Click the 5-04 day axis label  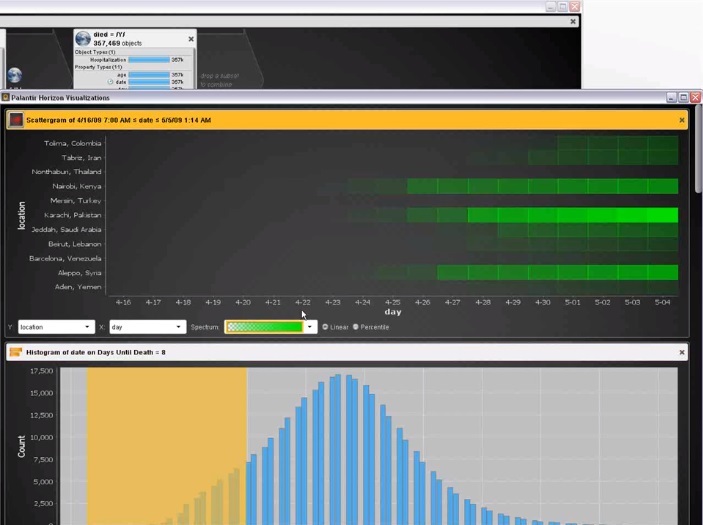click(663, 302)
